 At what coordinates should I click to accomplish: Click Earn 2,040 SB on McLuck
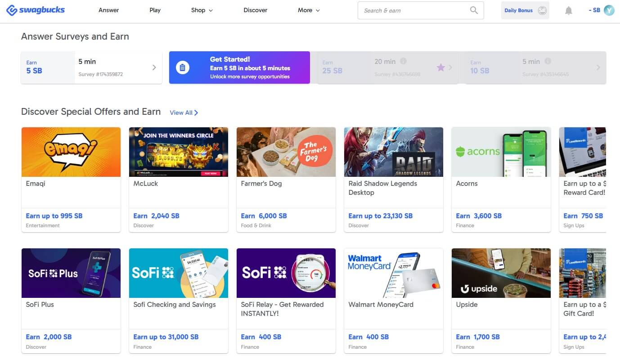tap(157, 216)
